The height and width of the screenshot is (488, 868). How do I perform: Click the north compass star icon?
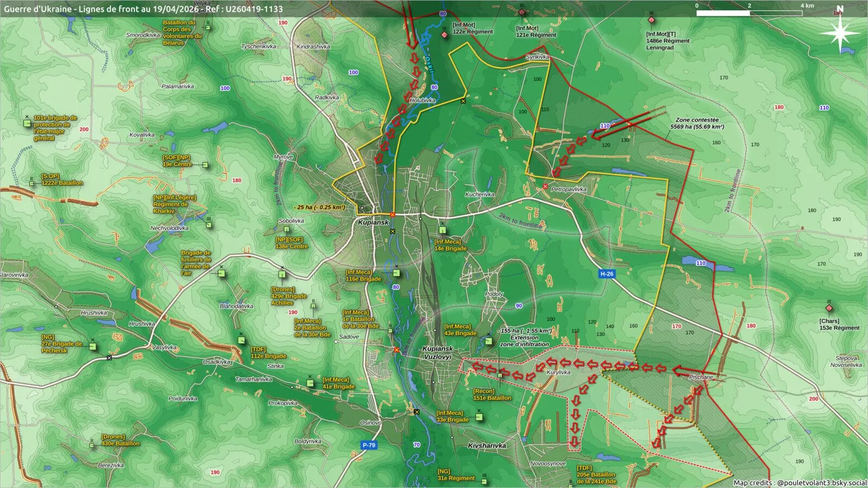[x=840, y=34]
